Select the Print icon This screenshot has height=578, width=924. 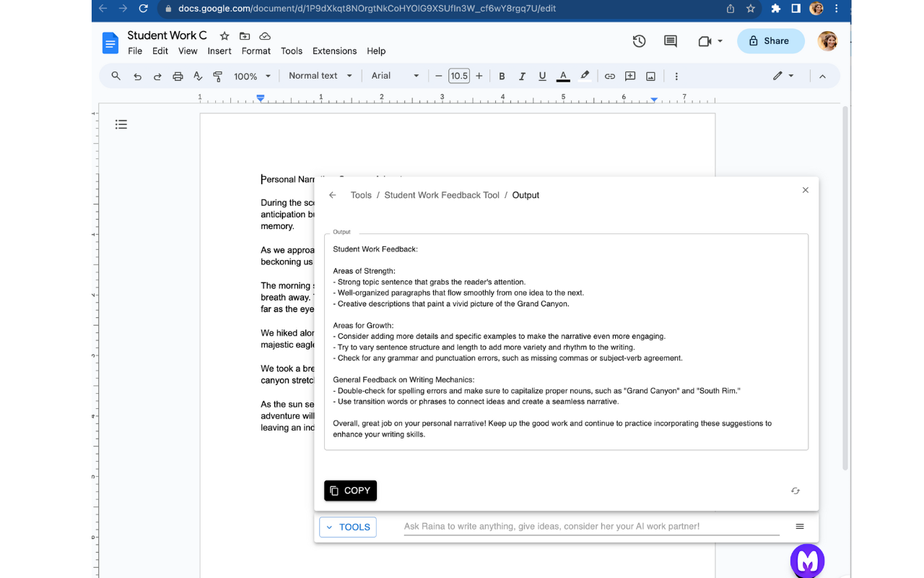[178, 76]
